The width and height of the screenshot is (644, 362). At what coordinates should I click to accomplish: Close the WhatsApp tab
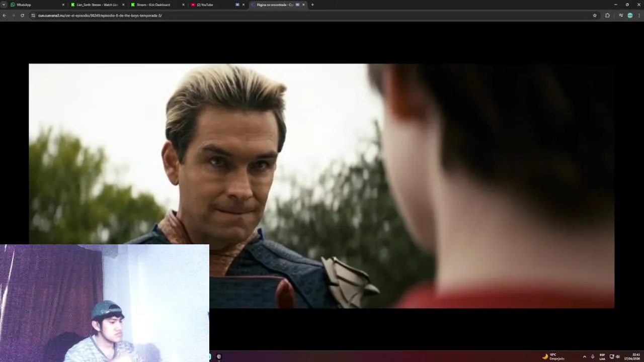pyautogui.click(x=63, y=5)
